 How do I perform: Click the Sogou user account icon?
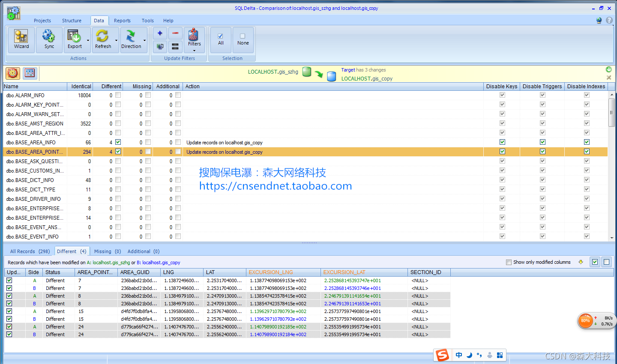490,355
